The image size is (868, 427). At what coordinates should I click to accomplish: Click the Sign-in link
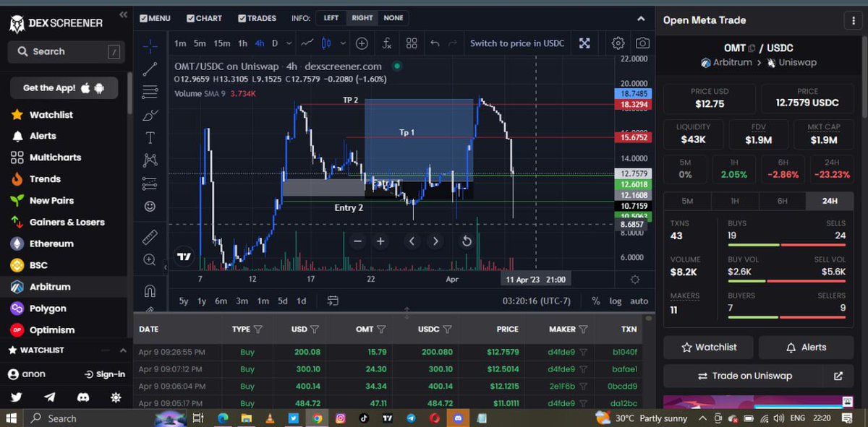(x=104, y=374)
